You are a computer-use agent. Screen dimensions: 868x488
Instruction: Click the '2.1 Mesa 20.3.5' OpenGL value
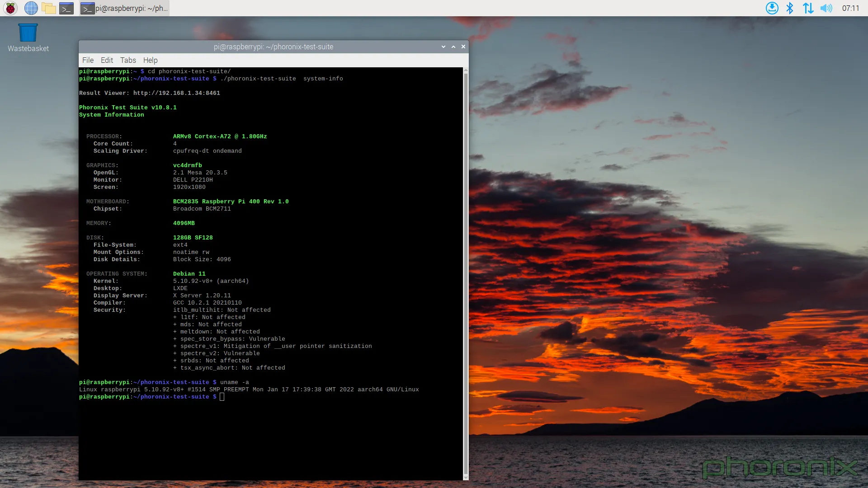(x=200, y=173)
